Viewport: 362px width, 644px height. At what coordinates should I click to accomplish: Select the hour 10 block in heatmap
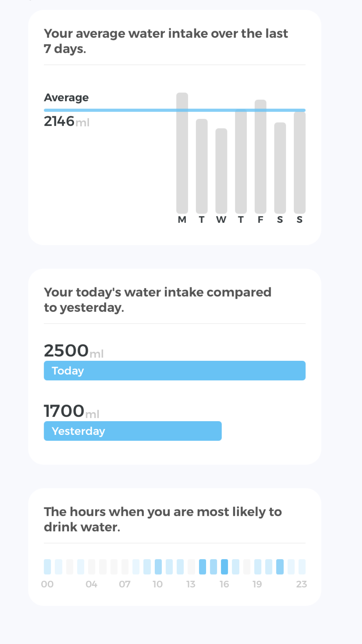158,567
